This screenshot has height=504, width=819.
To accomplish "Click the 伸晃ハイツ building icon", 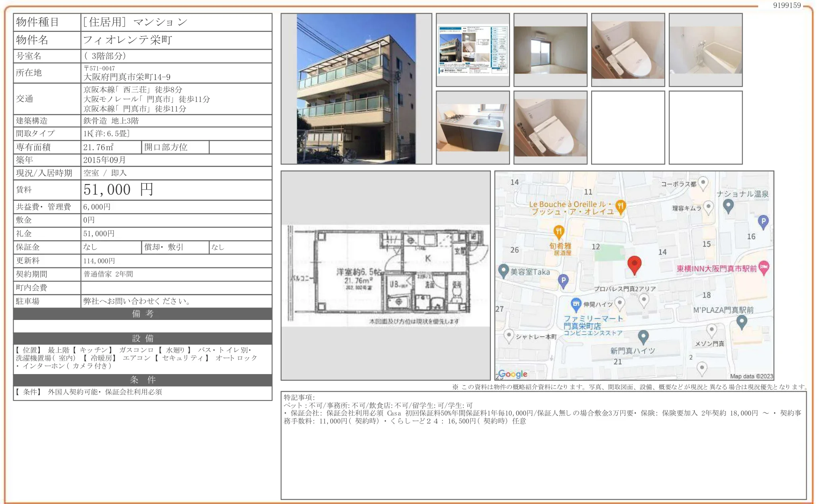I will (x=619, y=302).
